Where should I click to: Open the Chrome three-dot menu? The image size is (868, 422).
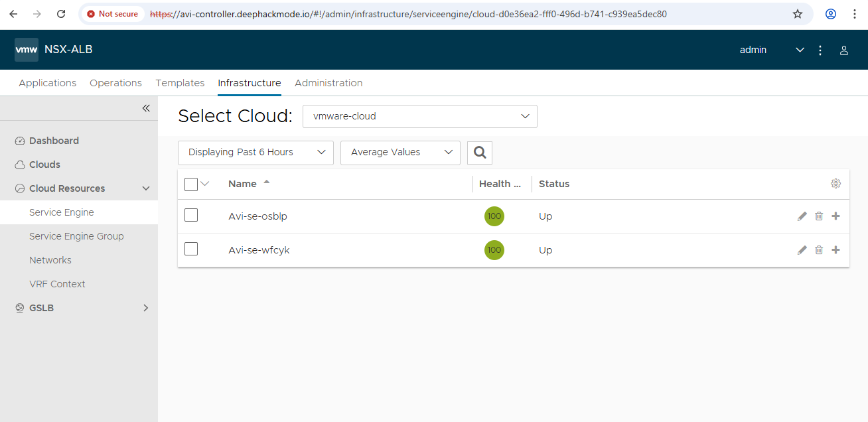[855, 14]
